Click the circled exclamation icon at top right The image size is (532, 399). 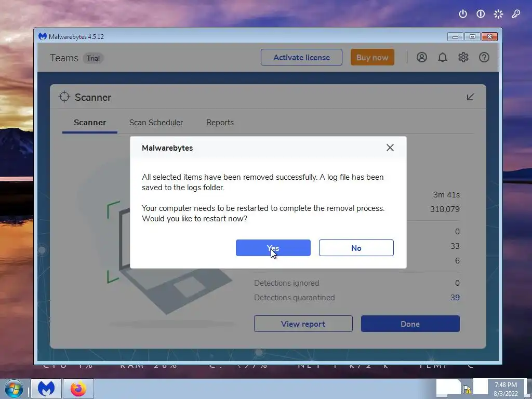[x=481, y=14]
